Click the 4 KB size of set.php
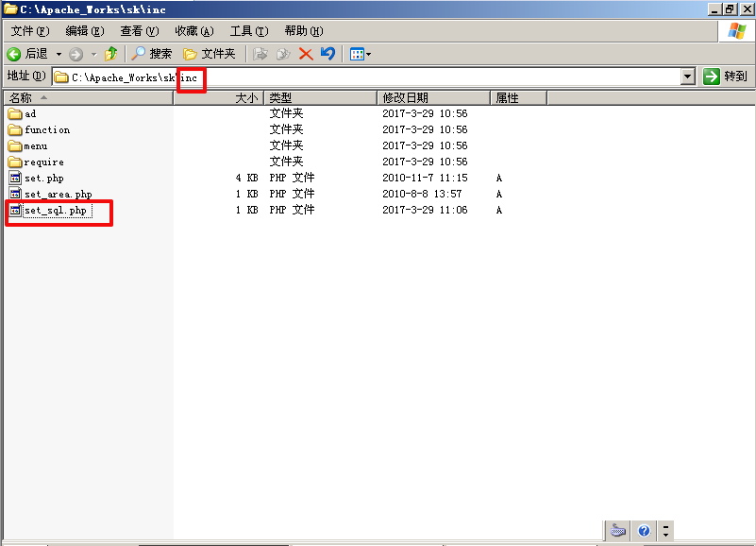Screen dimensions: 756x546 [x=247, y=178]
